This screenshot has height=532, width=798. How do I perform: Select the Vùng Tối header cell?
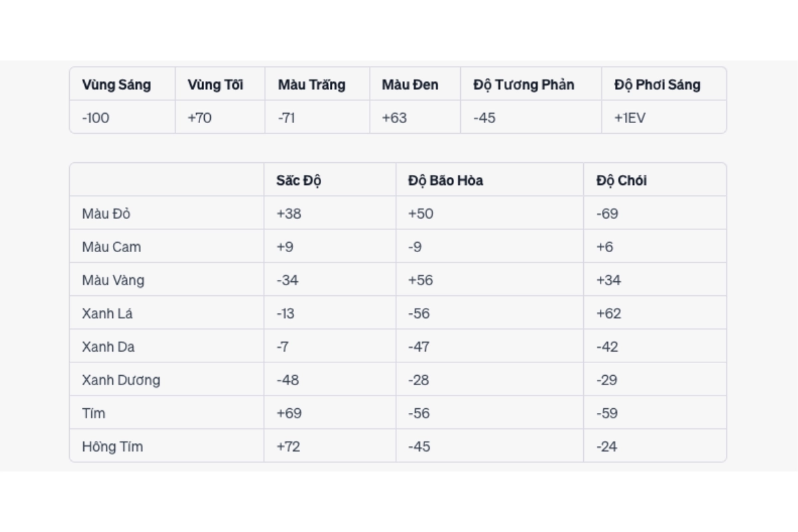[x=215, y=85]
